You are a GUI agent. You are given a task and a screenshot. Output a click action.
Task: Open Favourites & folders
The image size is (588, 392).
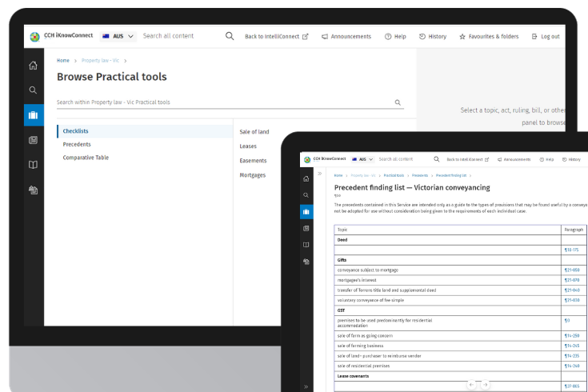[x=488, y=36]
